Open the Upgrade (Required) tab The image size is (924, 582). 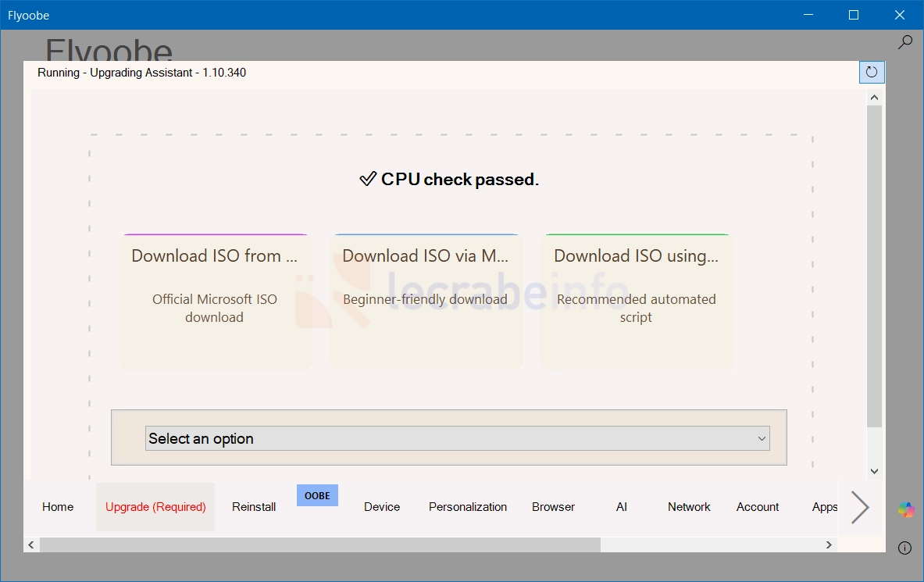coord(155,507)
